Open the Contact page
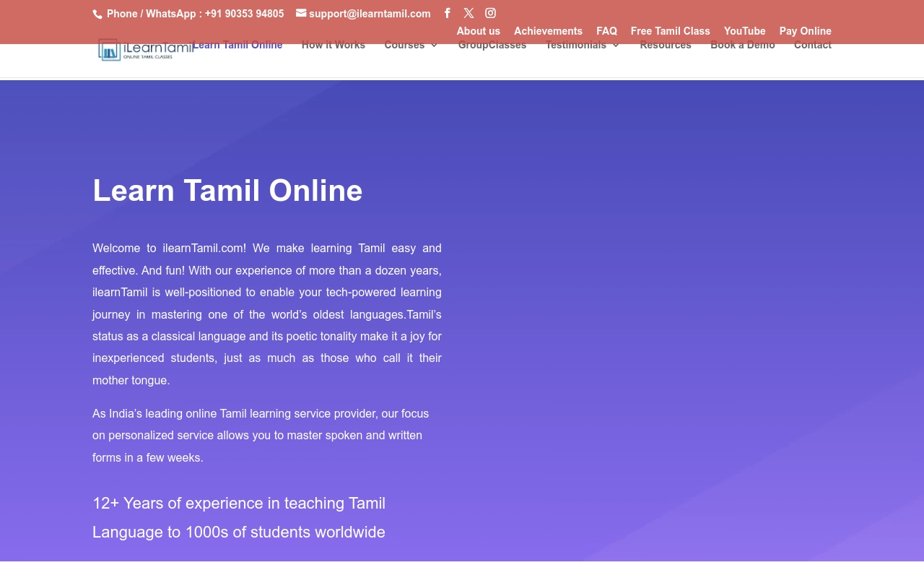 [813, 45]
